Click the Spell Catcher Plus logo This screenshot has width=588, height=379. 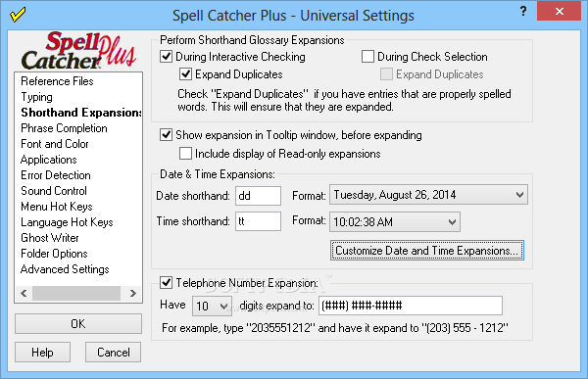[78, 51]
